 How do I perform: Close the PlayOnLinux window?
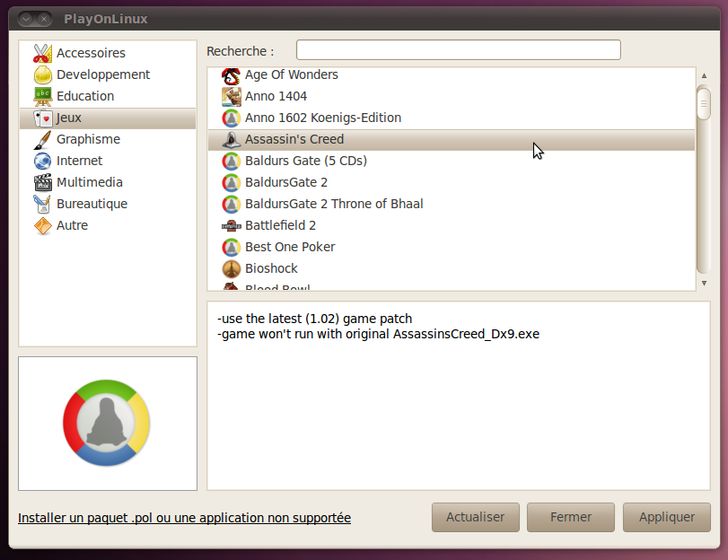(x=44, y=19)
